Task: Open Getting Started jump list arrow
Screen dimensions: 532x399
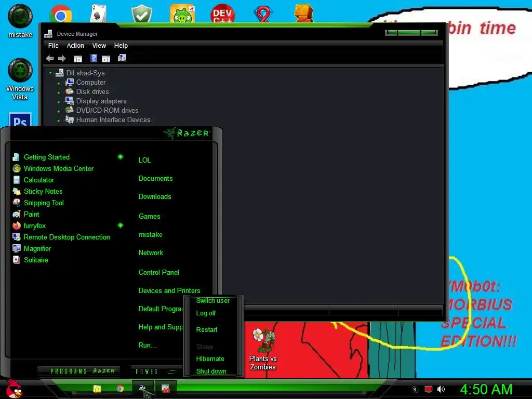Action: coord(120,157)
